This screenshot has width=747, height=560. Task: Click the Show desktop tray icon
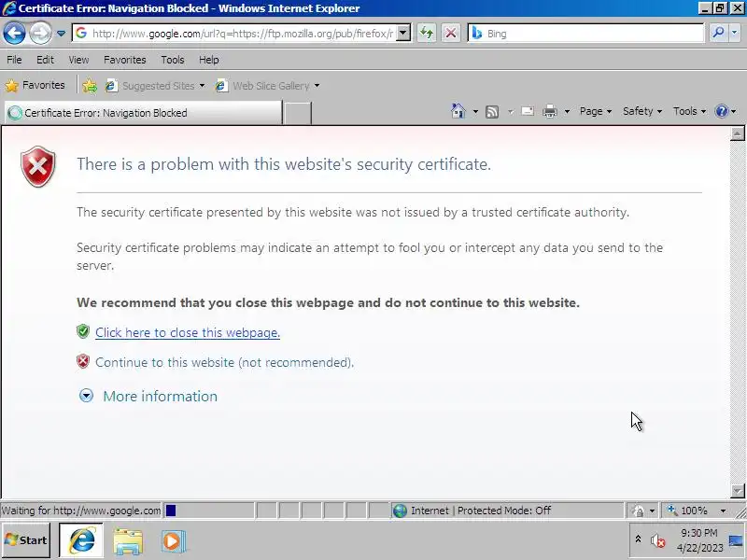(x=736, y=541)
